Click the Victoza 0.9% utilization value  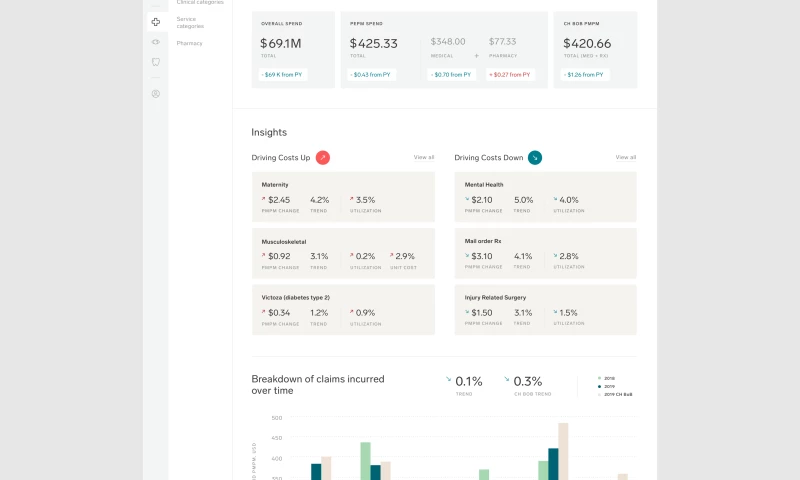coord(365,313)
